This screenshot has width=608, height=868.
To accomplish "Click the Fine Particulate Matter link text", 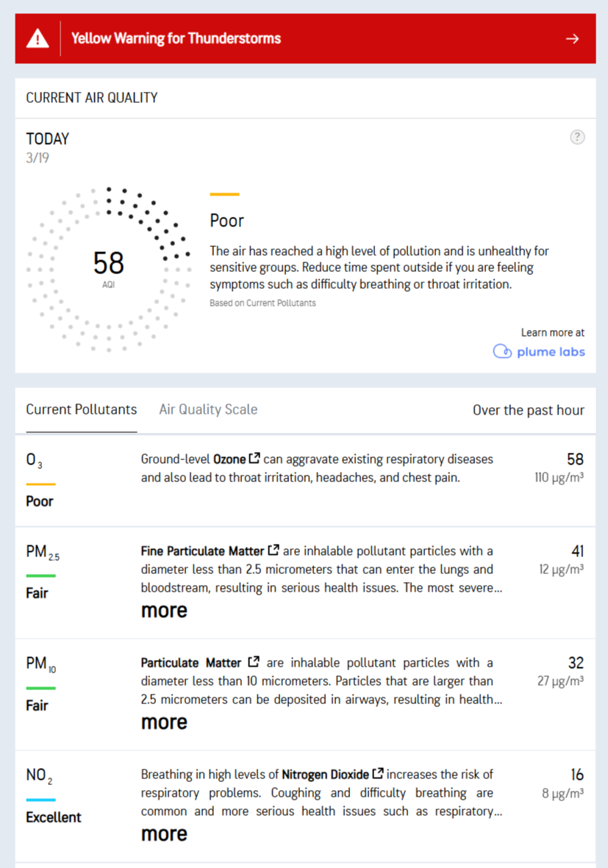I will (x=202, y=550).
